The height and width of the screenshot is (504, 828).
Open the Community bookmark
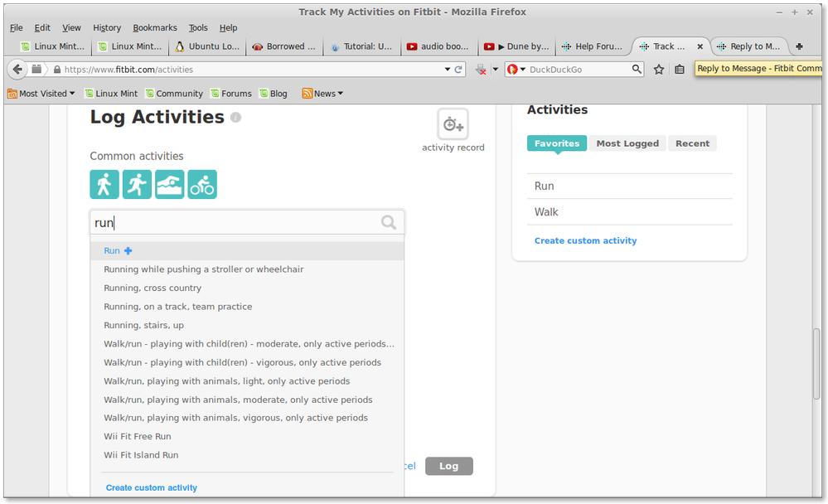click(174, 94)
